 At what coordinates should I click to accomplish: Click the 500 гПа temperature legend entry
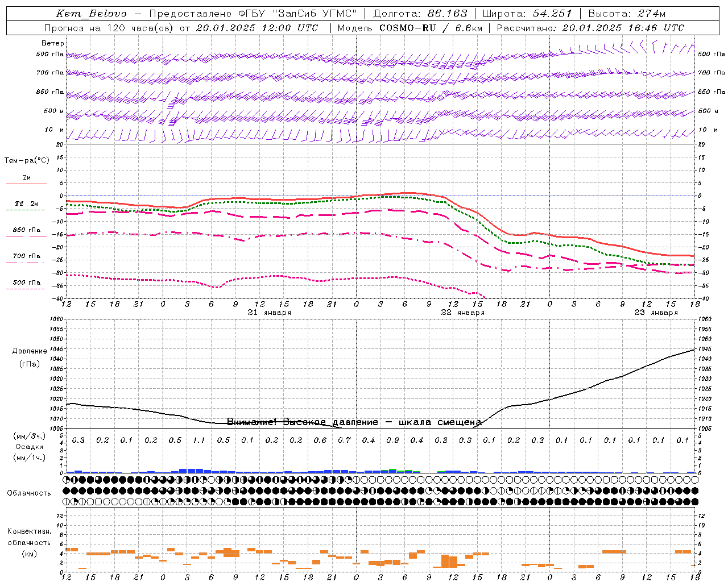[27, 282]
